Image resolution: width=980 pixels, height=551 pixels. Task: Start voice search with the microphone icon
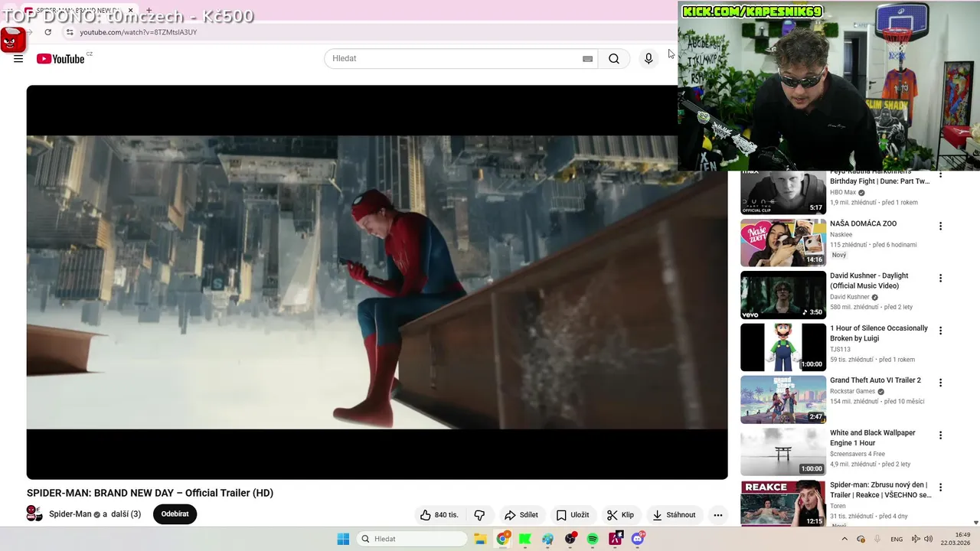(x=648, y=59)
